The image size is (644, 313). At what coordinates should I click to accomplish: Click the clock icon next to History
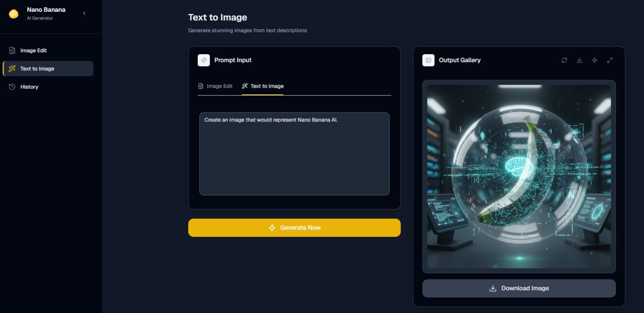point(12,87)
